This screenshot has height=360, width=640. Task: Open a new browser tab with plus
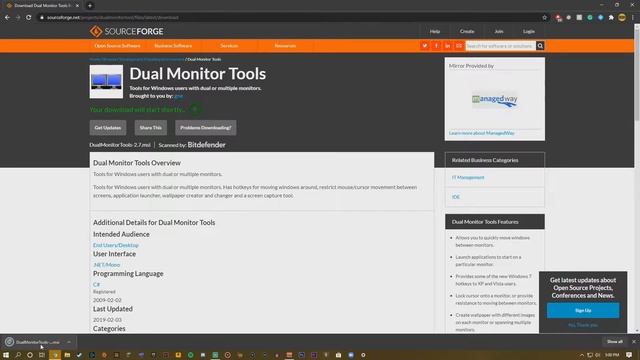(90, 6)
